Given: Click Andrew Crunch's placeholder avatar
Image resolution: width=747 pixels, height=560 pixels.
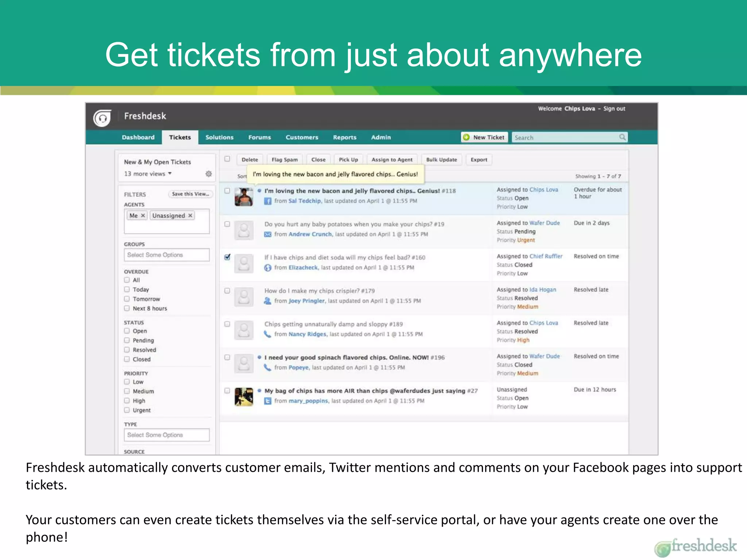Looking at the screenshot, I should 244,230.
